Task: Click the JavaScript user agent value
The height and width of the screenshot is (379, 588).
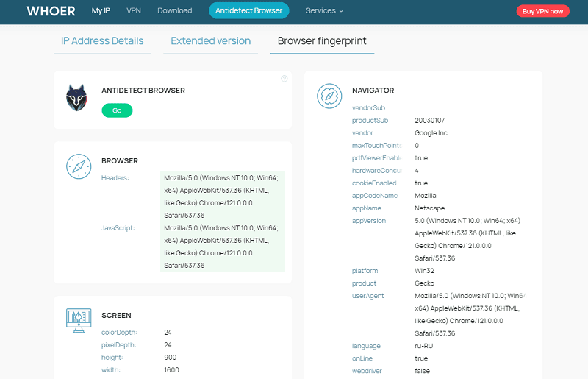Action: tap(221, 247)
